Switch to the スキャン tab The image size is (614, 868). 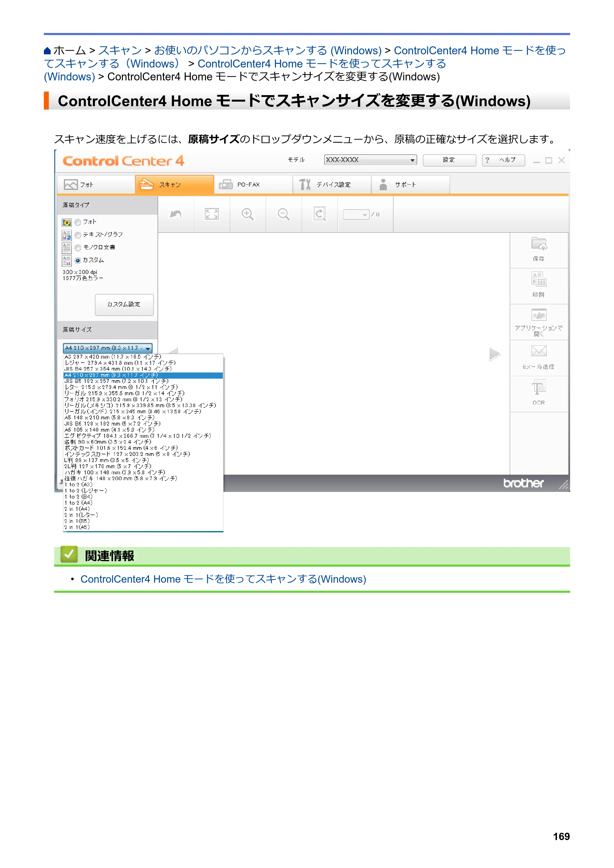(175, 184)
